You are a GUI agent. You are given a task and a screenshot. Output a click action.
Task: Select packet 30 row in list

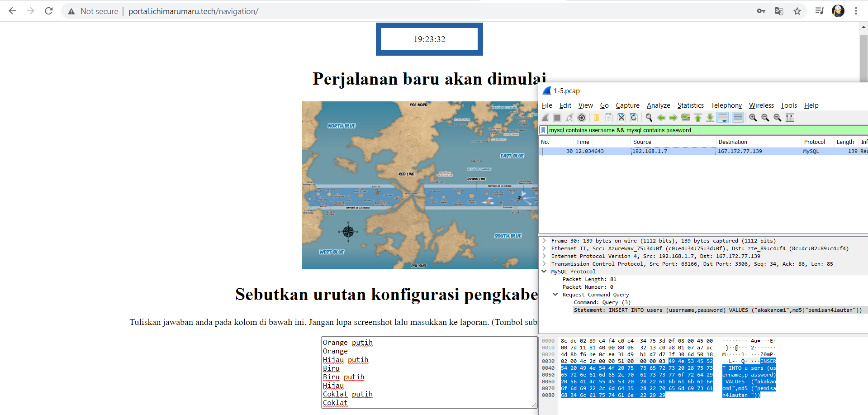[703, 151]
